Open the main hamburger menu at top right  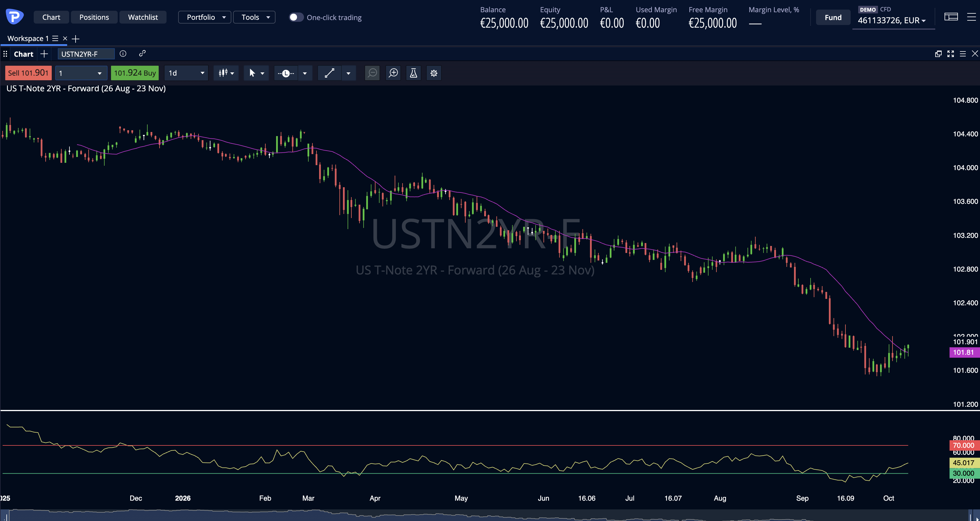pos(971,17)
